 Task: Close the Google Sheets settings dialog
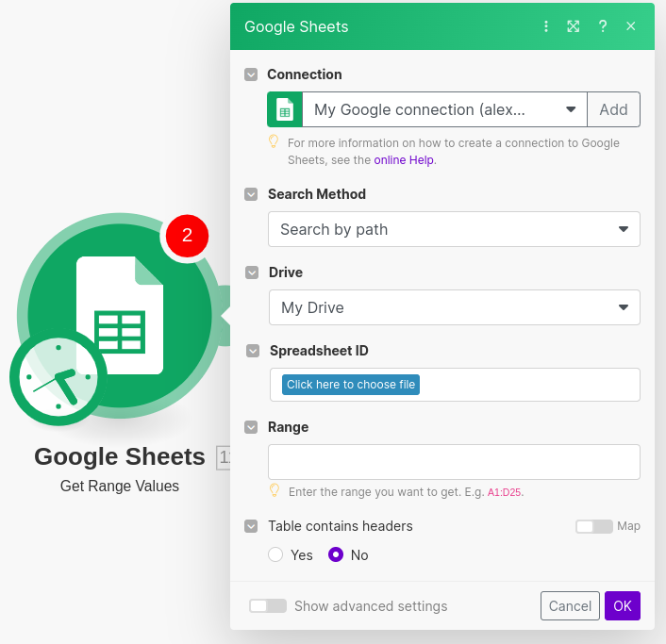[630, 26]
